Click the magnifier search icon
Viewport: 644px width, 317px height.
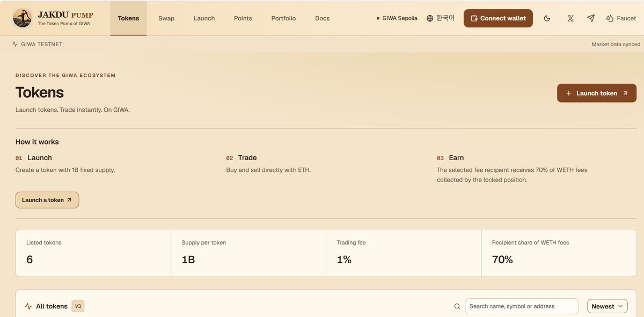457,306
